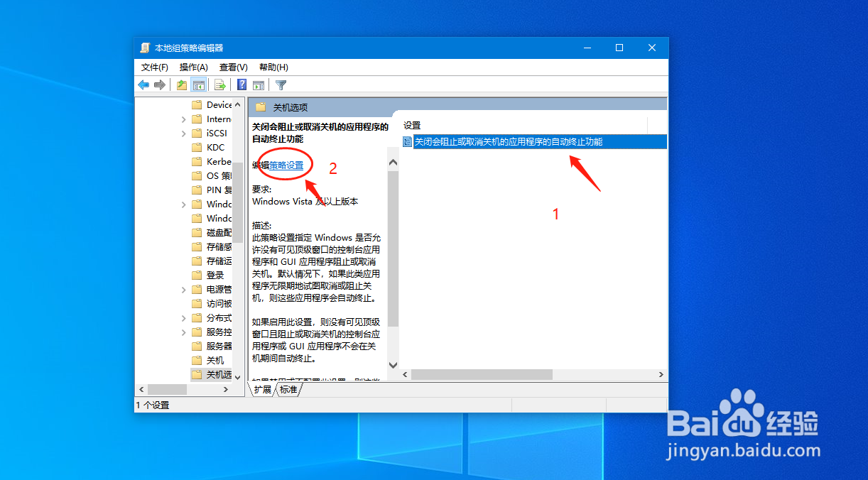Expand the 分布式 tree node
This screenshot has height=480, width=868.
184,318
